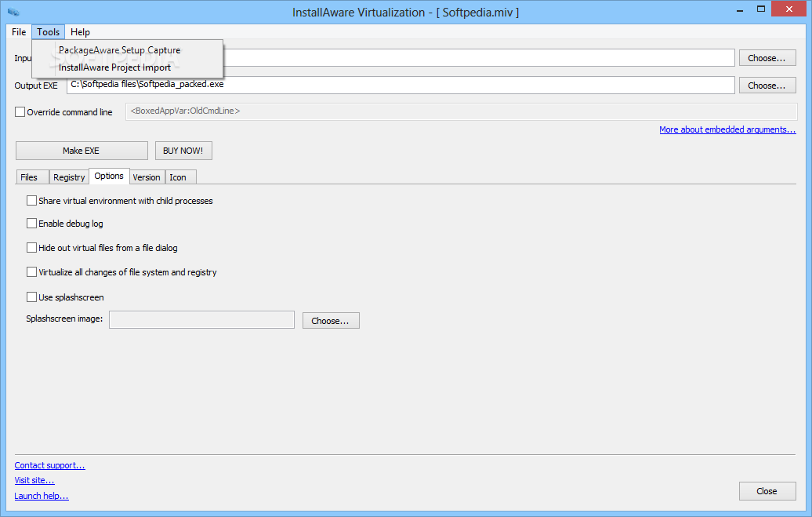The image size is (812, 517).
Task: Select the Options tab
Action: (x=109, y=176)
